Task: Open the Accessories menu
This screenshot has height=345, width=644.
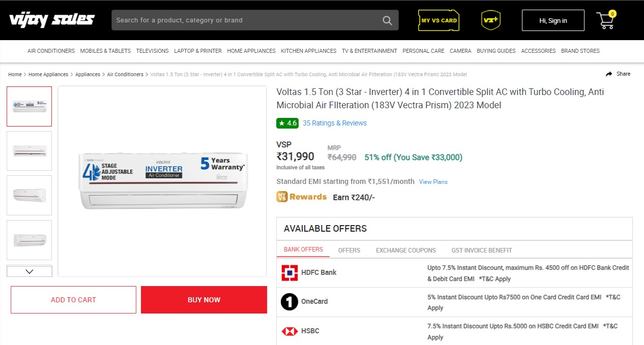Action: point(538,51)
